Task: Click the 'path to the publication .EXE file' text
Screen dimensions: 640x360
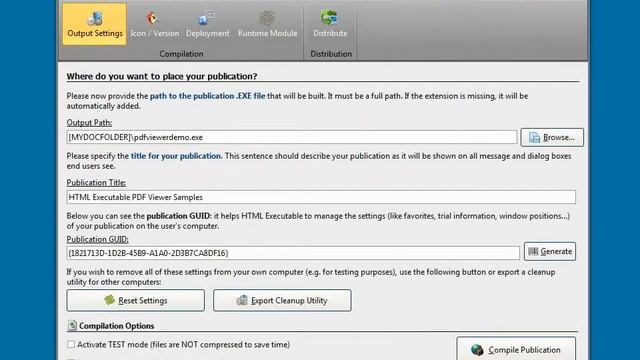Action: point(207,96)
